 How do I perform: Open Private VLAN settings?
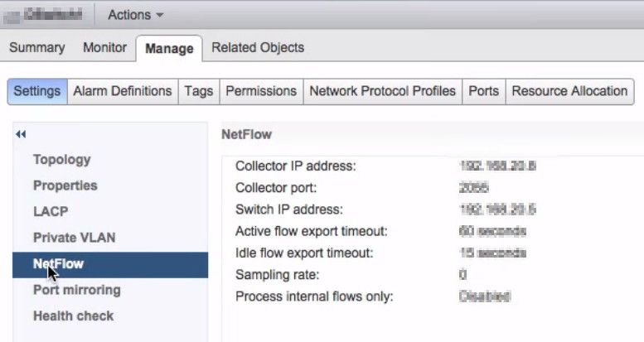(74, 238)
